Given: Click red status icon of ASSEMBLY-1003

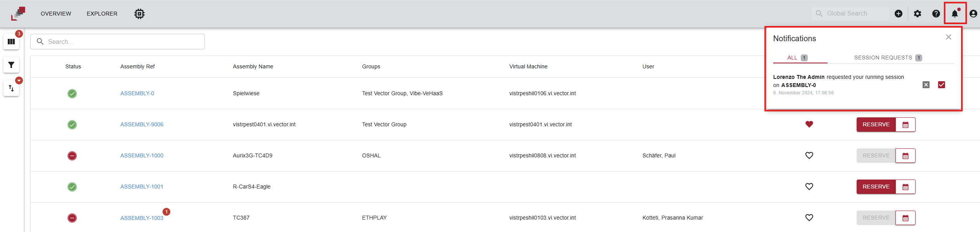Looking at the screenshot, I should point(72,218).
